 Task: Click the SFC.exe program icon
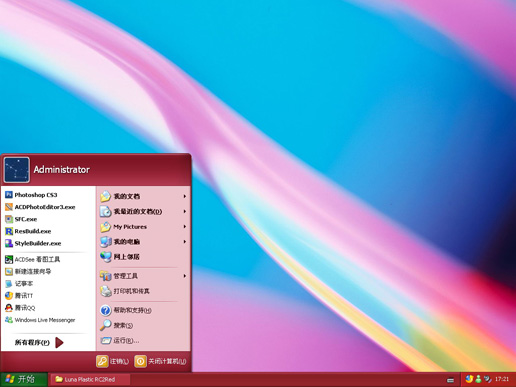pyautogui.click(x=9, y=219)
